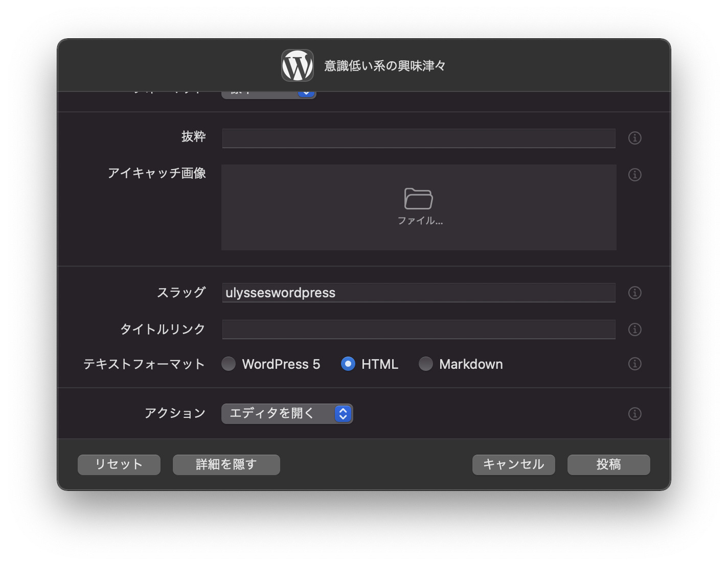The width and height of the screenshot is (728, 566).
Task: Click the アイキャッチ画像 label
Action: pos(157,173)
